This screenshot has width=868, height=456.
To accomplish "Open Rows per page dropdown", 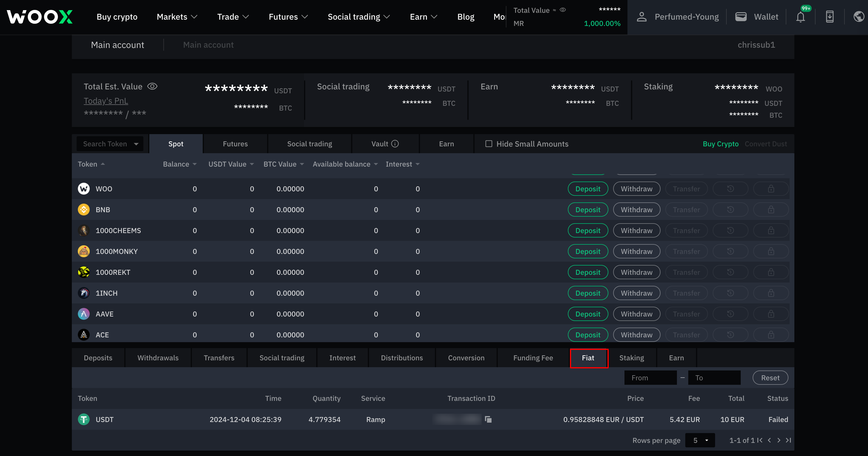I will [700, 440].
